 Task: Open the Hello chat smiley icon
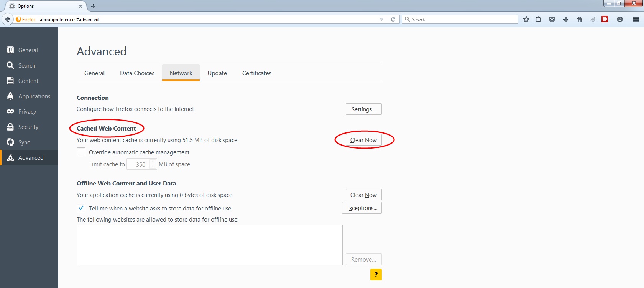pyautogui.click(x=619, y=19)
